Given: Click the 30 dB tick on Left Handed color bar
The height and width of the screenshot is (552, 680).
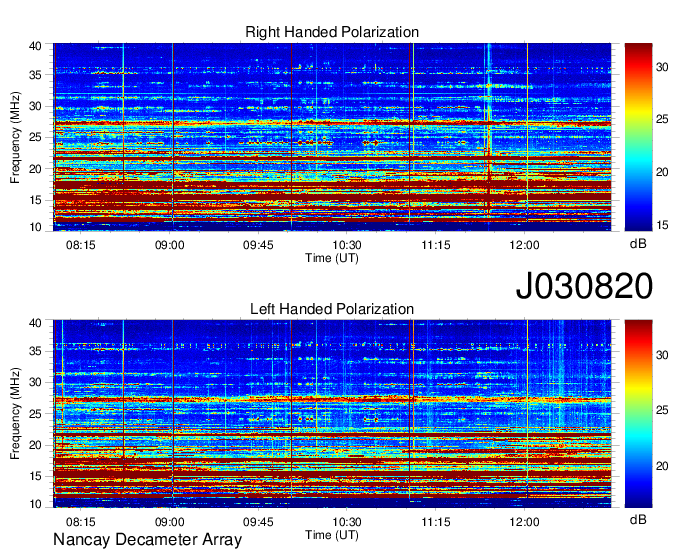Looking at the screenshot, I should [x=662, y=355].
